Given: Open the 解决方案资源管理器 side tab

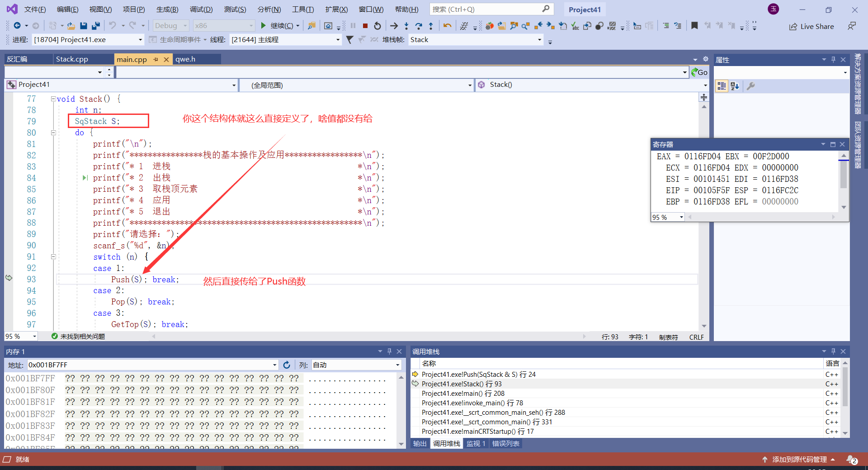Looking at the screenshot, I should coord(858,84).
